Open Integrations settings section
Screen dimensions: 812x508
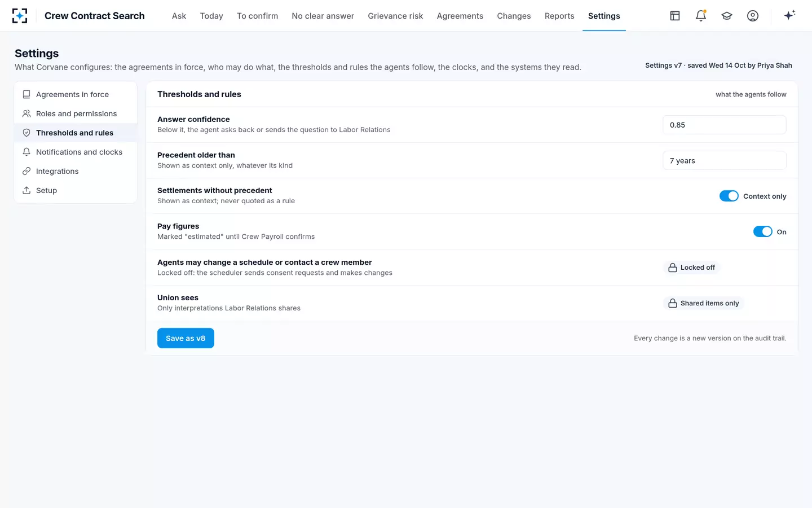pos(76,171)
